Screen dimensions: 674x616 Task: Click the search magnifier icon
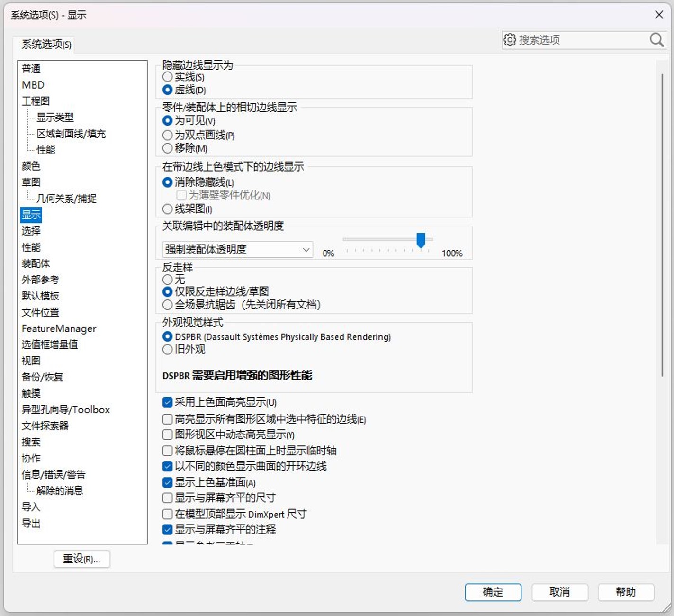pos(656,40)
